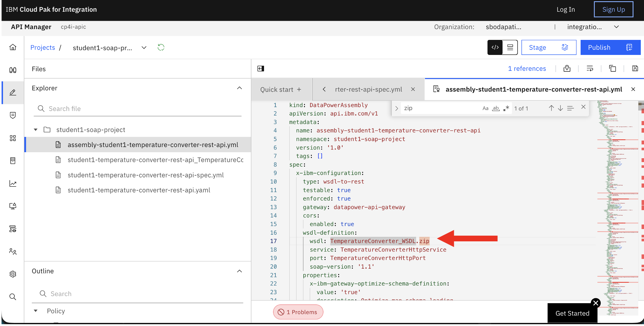Open the stacked-list gear icon in sidebar
Viewport: 644px width, 326px height.
coord(13,229)
